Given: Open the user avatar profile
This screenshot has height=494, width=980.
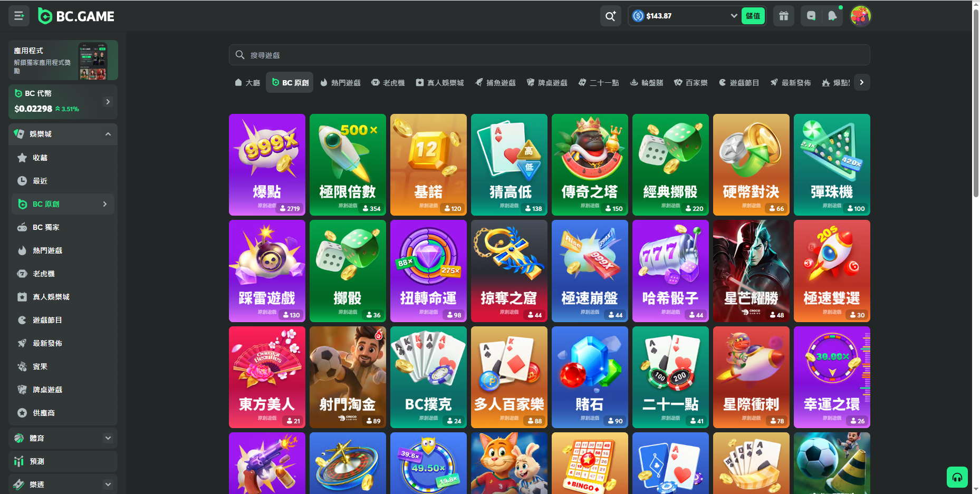Looking at the screenshot, I should (x=860, y=16).
